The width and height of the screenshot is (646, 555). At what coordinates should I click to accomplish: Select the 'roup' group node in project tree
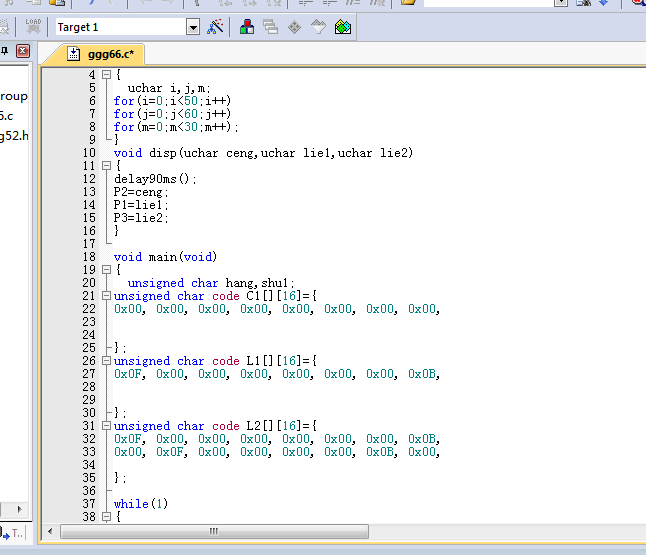click(14, 96)
